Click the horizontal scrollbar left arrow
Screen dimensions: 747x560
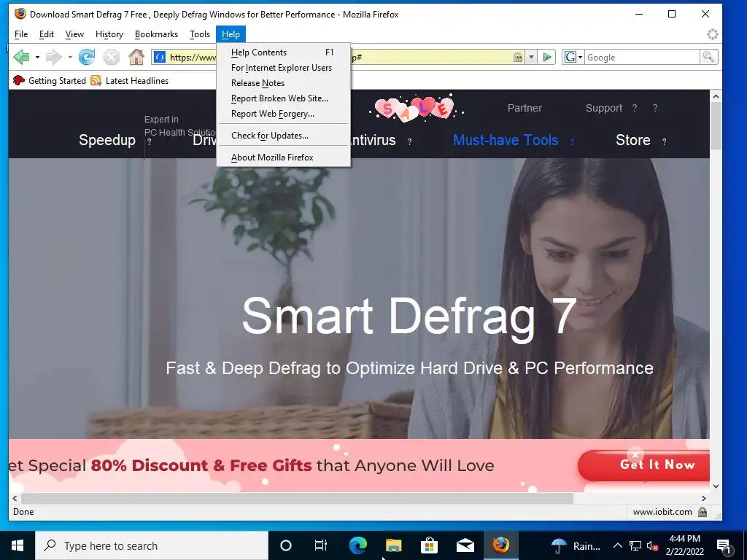(15, 498)
